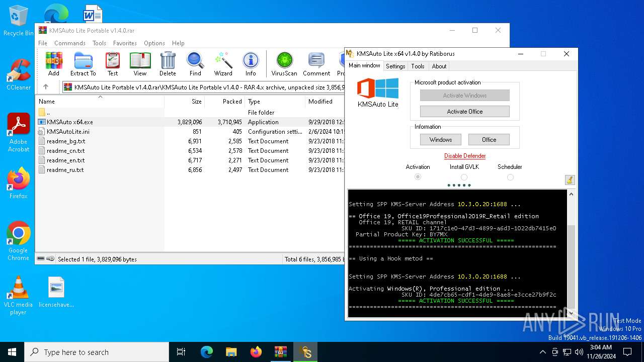The height and width of the screenshot is (362, 644).
Task: Select readme_cn.txt in the file list
Action: pyautogui.click(x=190, y=151)
